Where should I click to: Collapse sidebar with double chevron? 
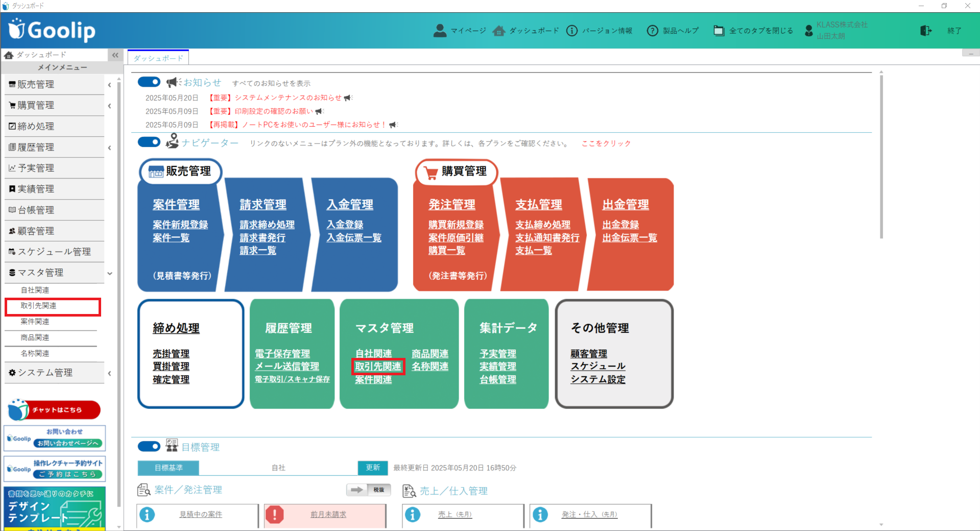(115, 55)
